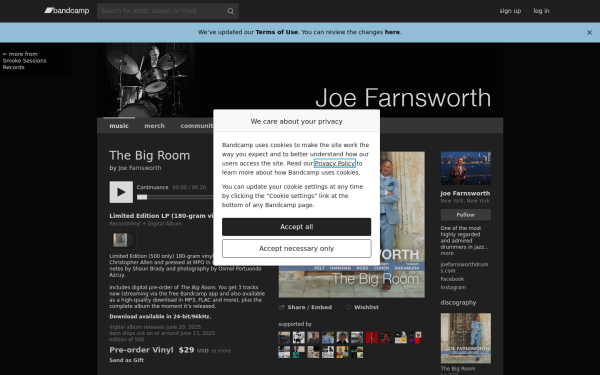Open the first supporter avatar in the second row

coord(284,352)
